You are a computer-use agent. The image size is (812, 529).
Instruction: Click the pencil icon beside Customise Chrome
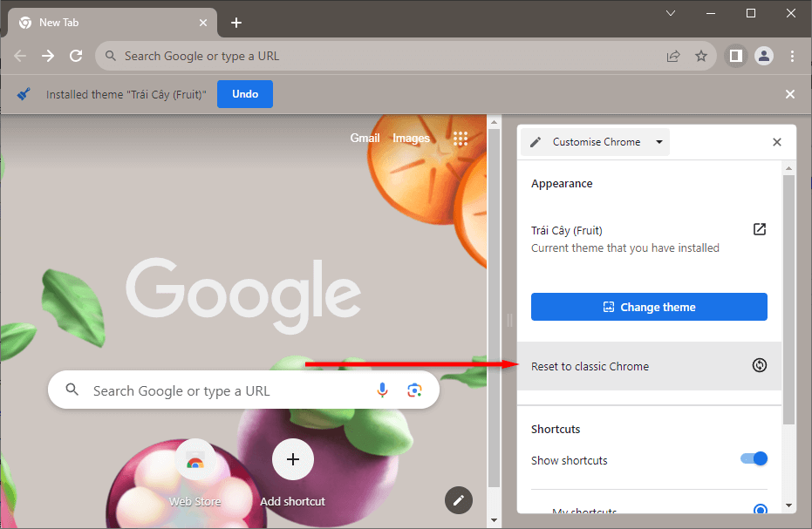536,142
